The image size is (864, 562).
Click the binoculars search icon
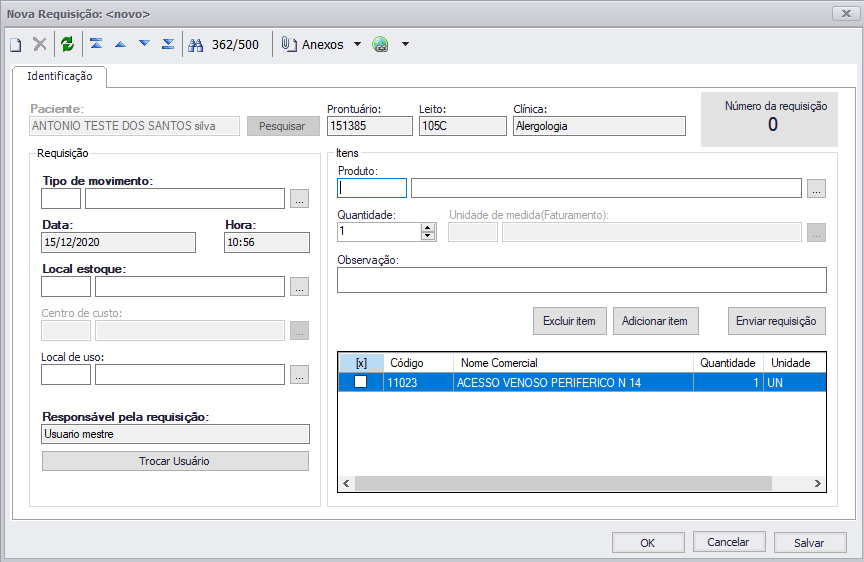196,45
